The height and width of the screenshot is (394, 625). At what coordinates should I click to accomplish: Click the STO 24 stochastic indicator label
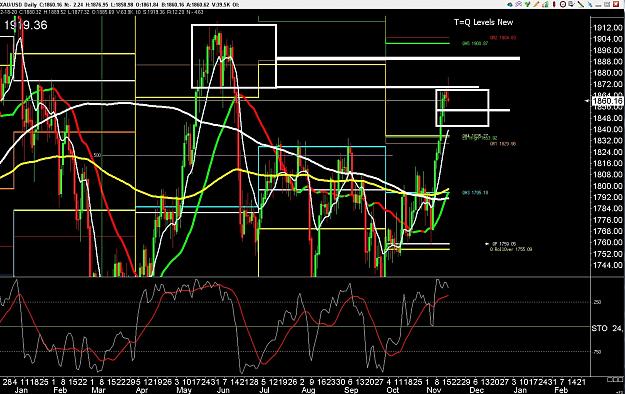tap(607, 328)
